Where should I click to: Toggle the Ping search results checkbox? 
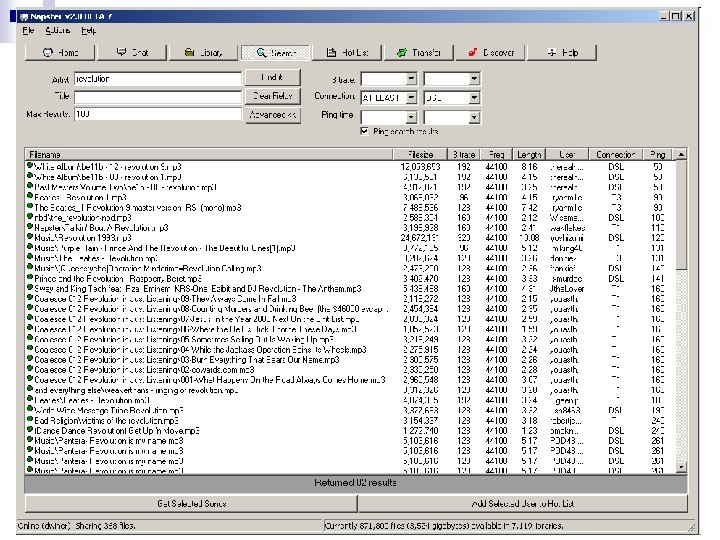pyautogui.click(x=365, y=132)
